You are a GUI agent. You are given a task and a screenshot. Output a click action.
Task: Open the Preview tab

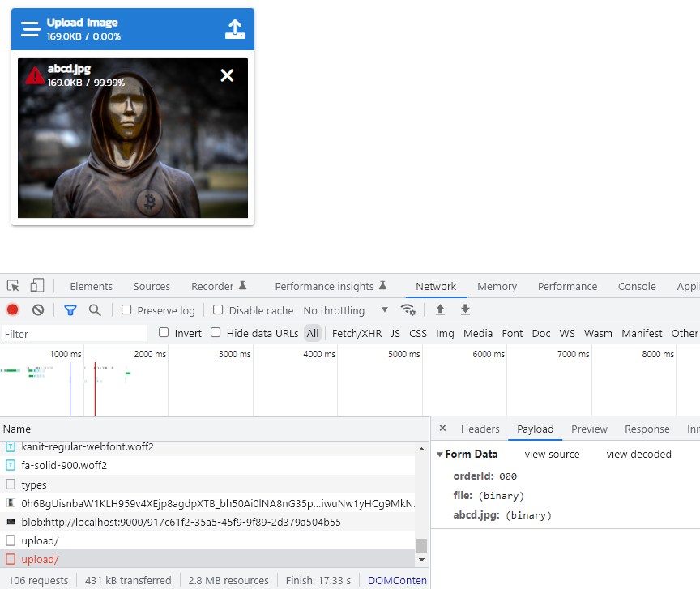pos(589,429)
